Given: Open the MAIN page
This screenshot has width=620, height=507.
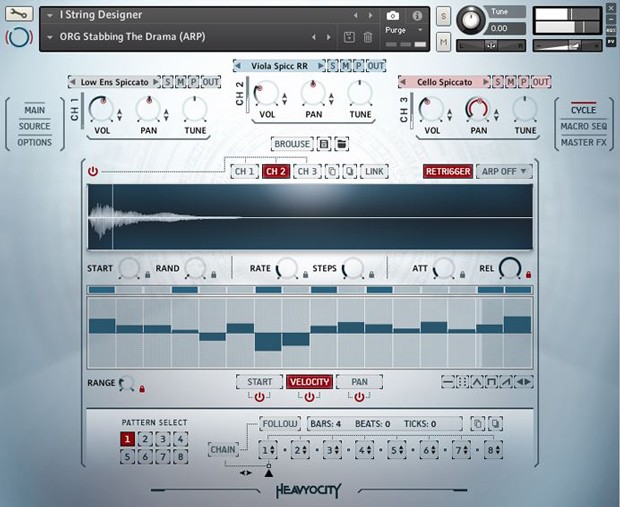Looking at the screenshot, I should pyautogui.click(x=35, y=110).
